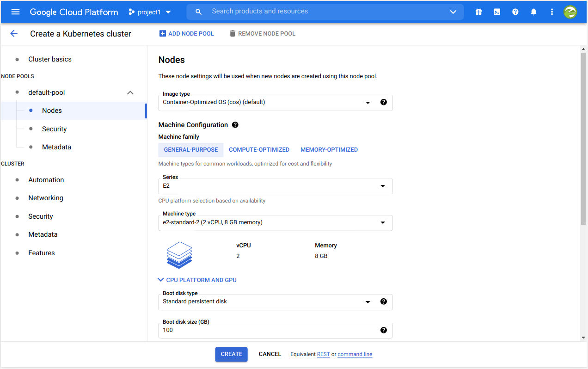The width and height of the screenshot is (588, 369).
Task: Open the help question mark in header
Action: coord(515,12)
